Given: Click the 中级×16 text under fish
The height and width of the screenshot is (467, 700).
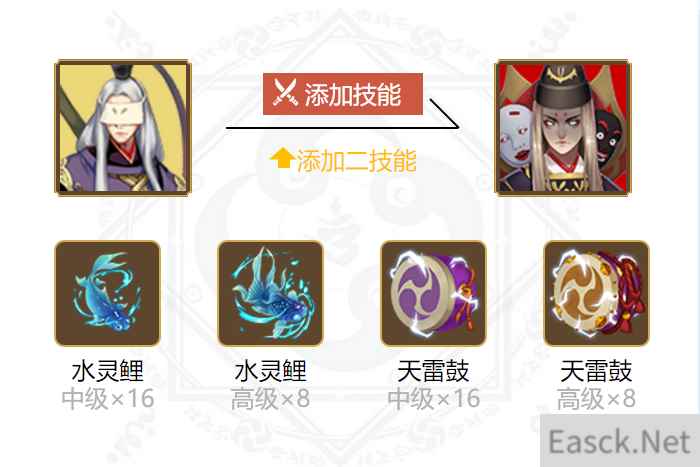Looking at the screenshot, I should point(108,399).
